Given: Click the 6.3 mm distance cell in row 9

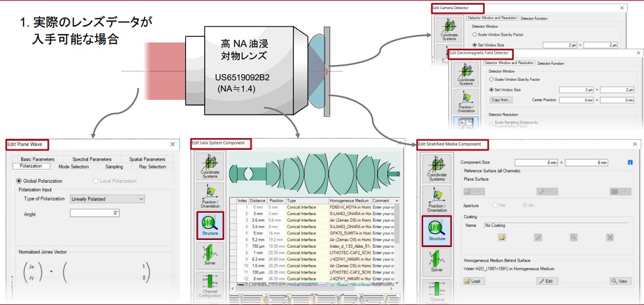Looking at the screenshot, I should tap(258, 258).
